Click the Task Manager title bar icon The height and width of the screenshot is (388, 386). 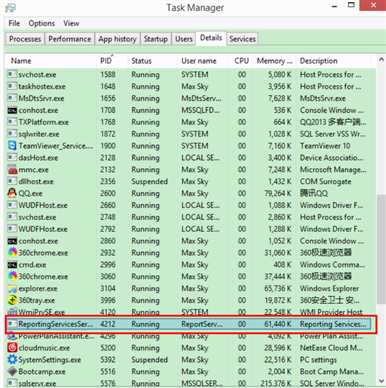tap(10, 7)
